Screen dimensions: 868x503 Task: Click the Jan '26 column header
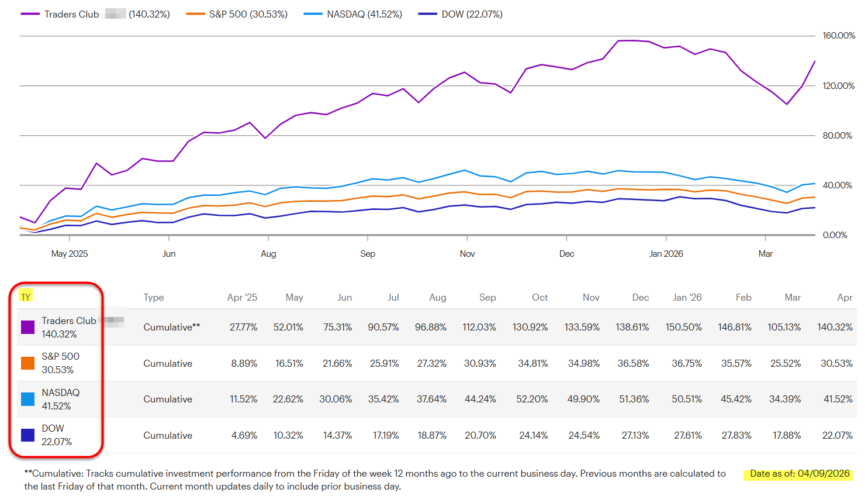[x=687, y=297]
